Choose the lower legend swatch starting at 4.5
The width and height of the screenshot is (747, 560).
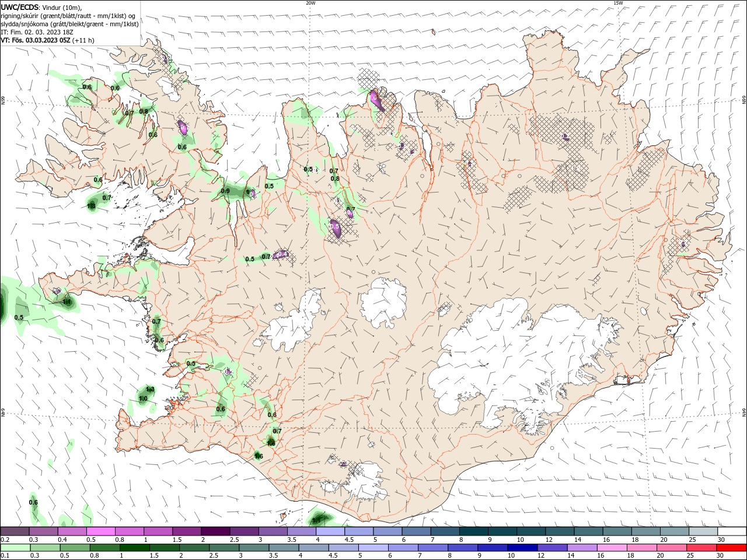pos(344,548)
